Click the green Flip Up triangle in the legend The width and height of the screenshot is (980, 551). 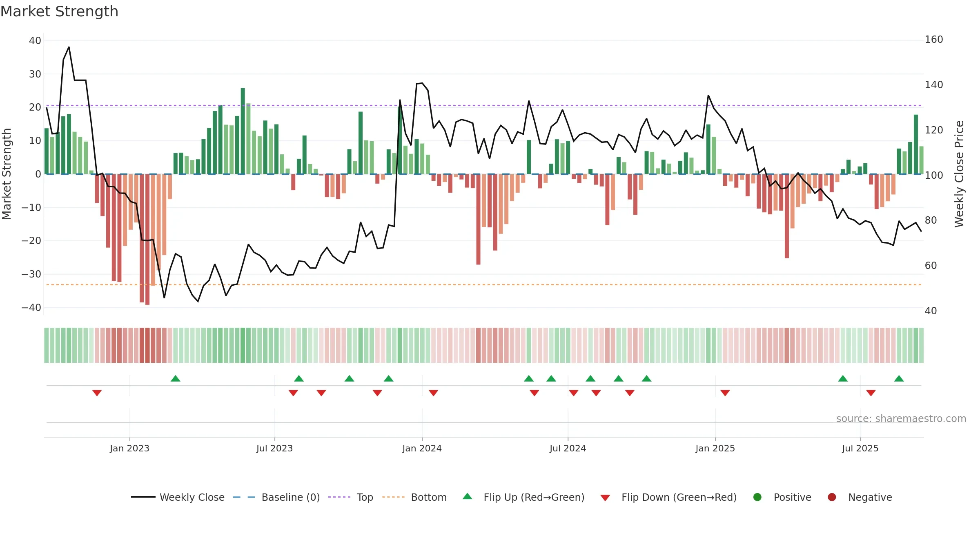click(468, 496)
